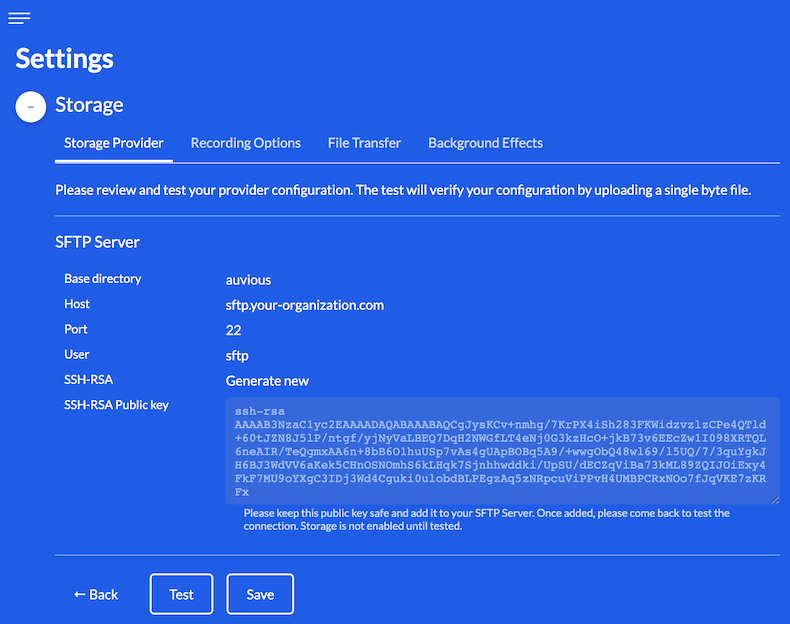Open the Recording Options tab
Image resolution: width=790 pixels, height=624 pixels.
click(245, 143)
